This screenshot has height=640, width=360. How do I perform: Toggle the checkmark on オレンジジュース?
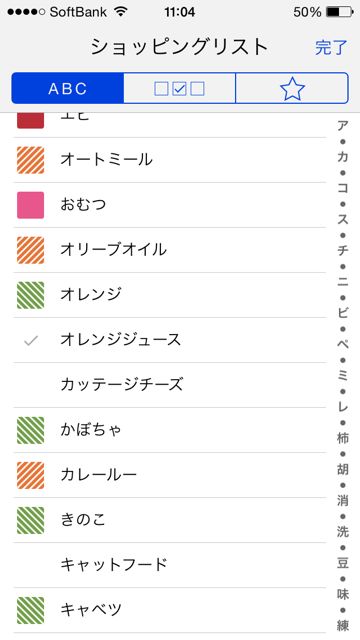point(31,340)
